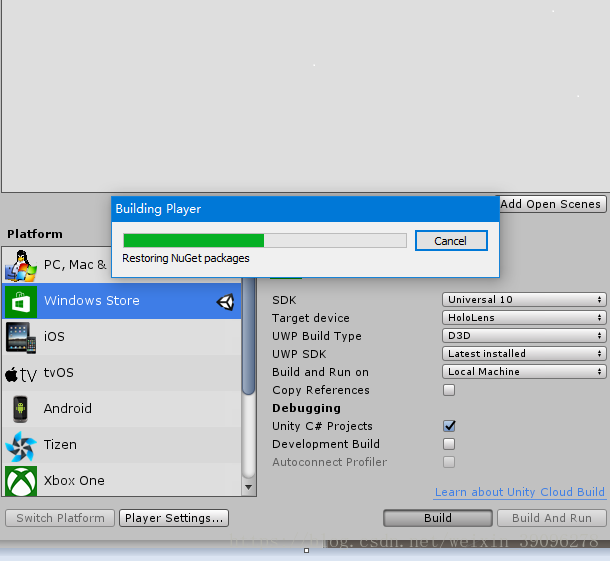The image size is (610, 561).
Task: Select the tvOS platform label
Action: click(x=58, y=373)
